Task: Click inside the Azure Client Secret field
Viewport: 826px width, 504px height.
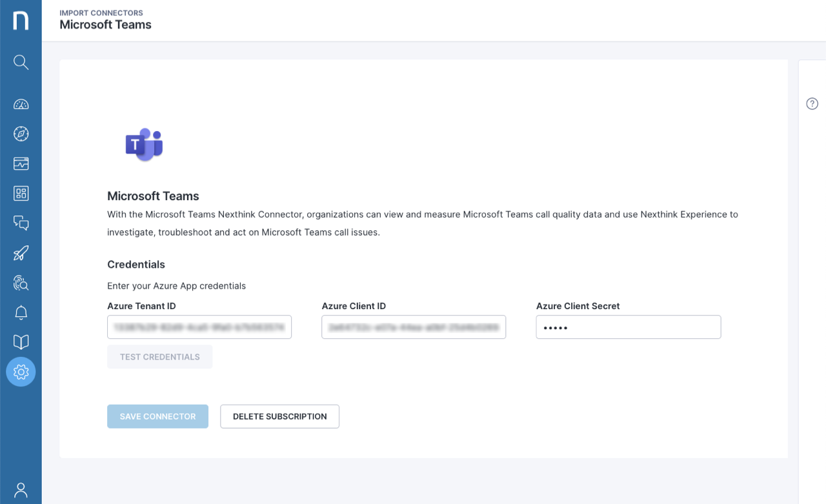Action: (628, 327)
